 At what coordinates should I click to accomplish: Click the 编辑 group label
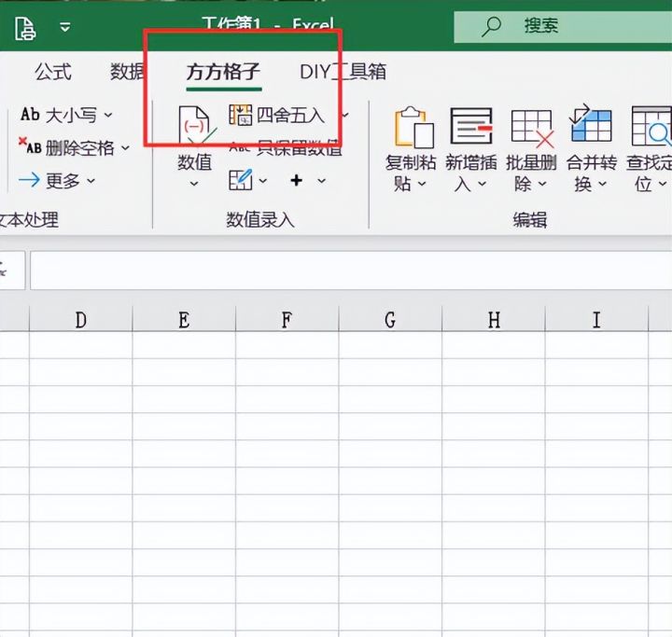click(530, 220)
